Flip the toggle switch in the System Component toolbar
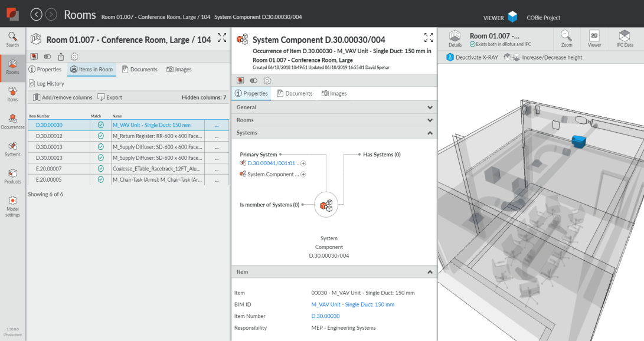 [x=253, y=80]
